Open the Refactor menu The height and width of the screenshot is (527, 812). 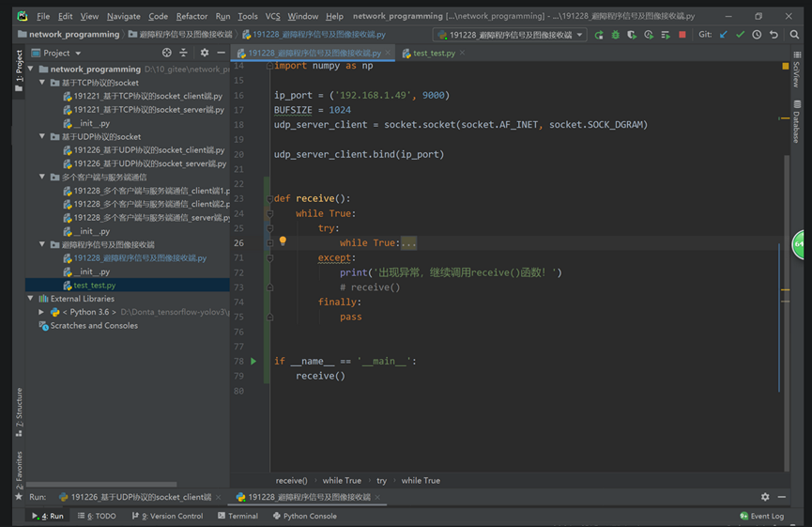pyautogui.click(x=192, y=16)
